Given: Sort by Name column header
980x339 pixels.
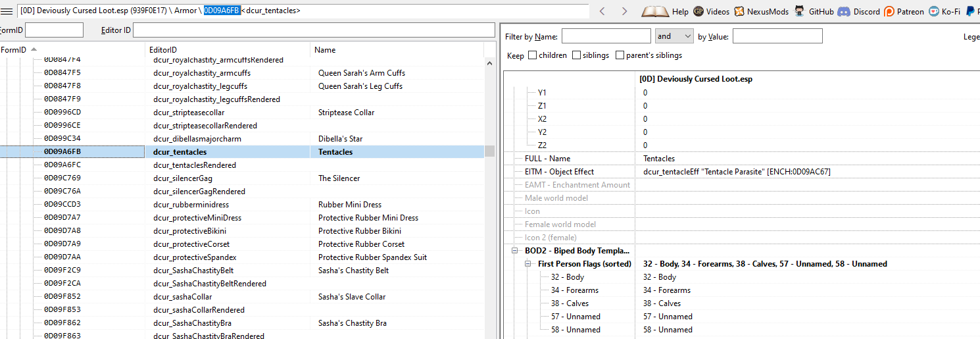Looking at the screenshot, I should click(397, 50).
